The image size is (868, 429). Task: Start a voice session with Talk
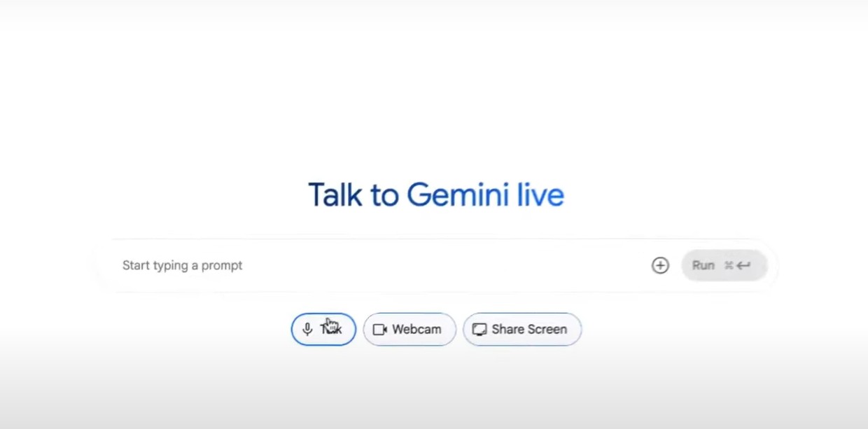323,329
